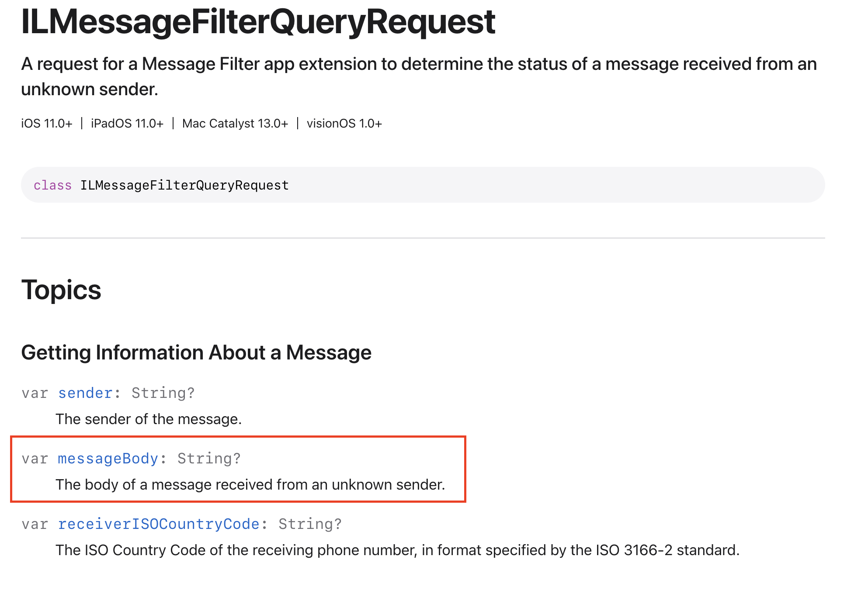This screenshot has height=594, width=868.
Task: Click the iOS 11.0+ availability label
Action: click(x=47, y=124)
